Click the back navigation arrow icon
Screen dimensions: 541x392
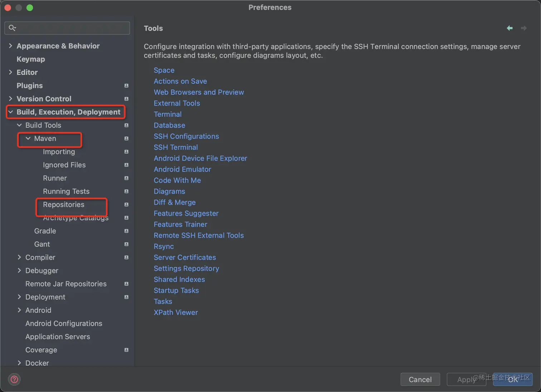click(x=510, y=28)
